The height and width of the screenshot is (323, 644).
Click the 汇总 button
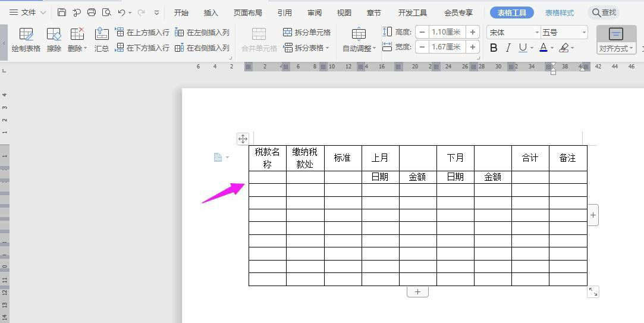click(x=102, y=40)
